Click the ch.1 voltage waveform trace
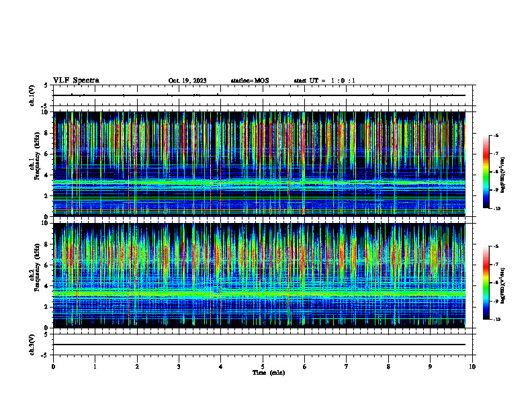Viewport: 532px width, 411px height. tap(259, 95)
